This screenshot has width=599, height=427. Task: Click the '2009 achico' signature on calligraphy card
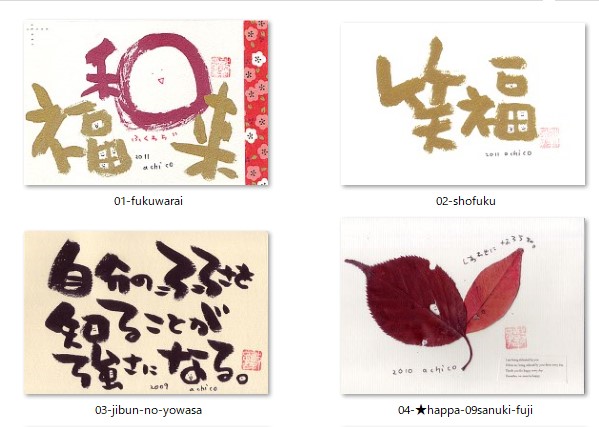[184, 387]
